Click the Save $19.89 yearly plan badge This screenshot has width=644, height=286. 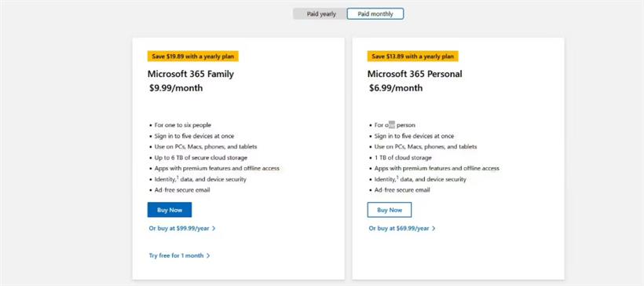[x=193, y=57]
